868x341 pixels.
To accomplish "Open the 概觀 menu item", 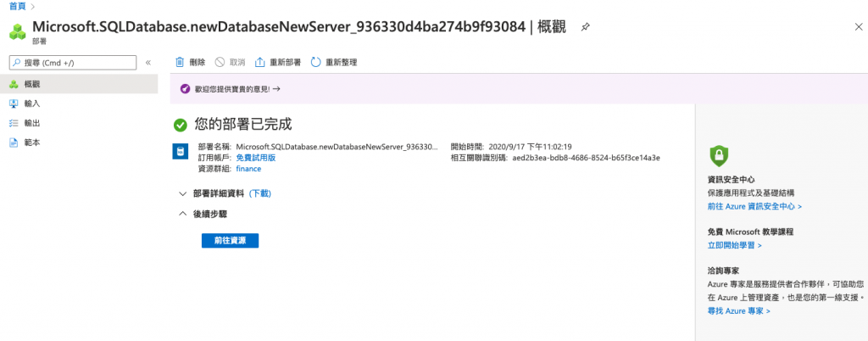I will point(79,84).
